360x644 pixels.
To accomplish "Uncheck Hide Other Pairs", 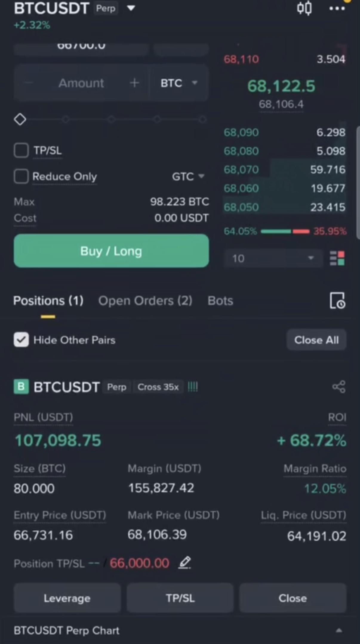I will pos(21,340).
